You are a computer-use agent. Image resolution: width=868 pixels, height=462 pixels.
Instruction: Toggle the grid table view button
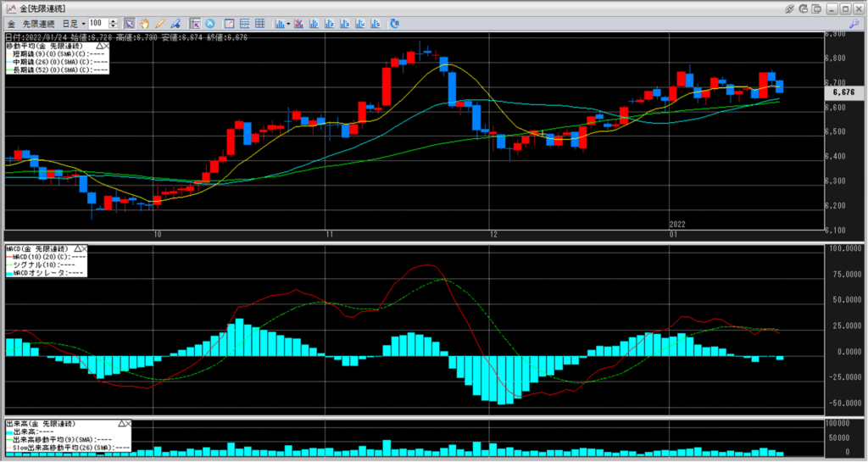[x=260, y=23]
